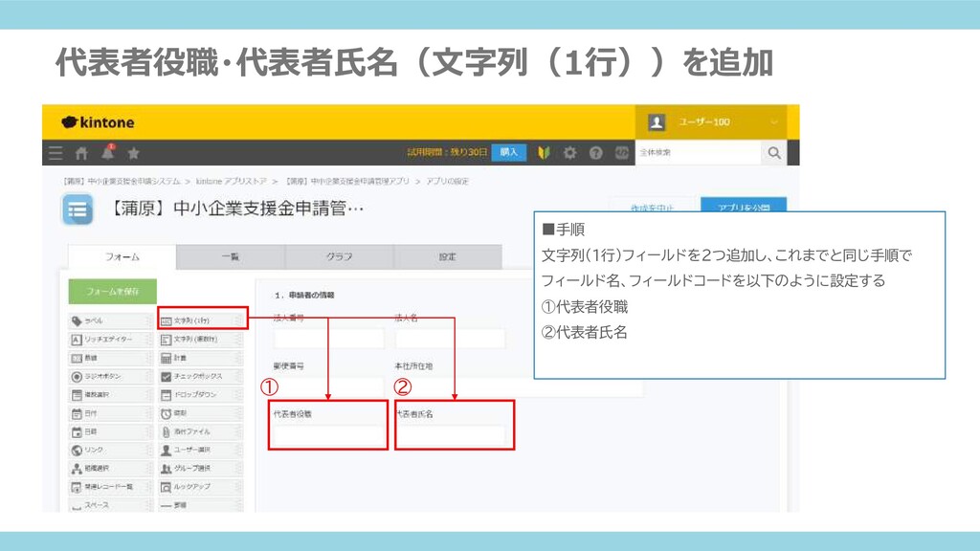
Task: Select the 計算 field in the palette
Action: click(200, 358)
